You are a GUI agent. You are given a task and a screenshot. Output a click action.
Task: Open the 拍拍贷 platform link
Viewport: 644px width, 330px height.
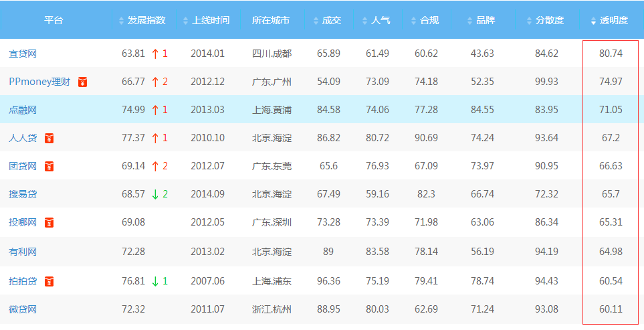point(23,281)
